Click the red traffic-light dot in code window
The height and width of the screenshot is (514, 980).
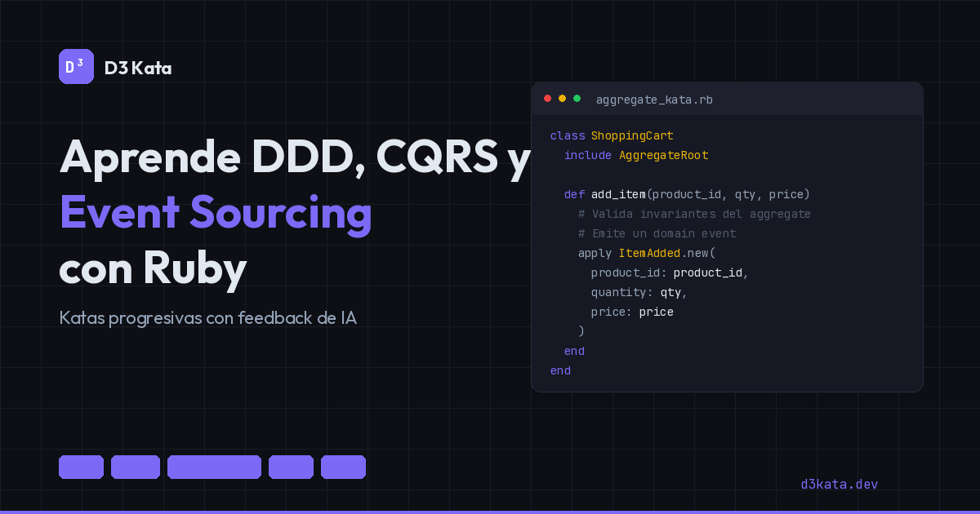(547, 99)
